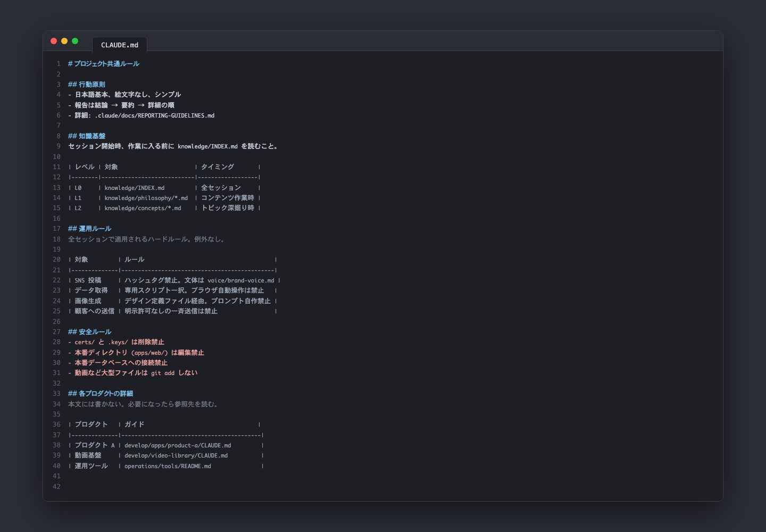766x532 pixels.
Task: Click the red close window button
Action: pos(54,41)
